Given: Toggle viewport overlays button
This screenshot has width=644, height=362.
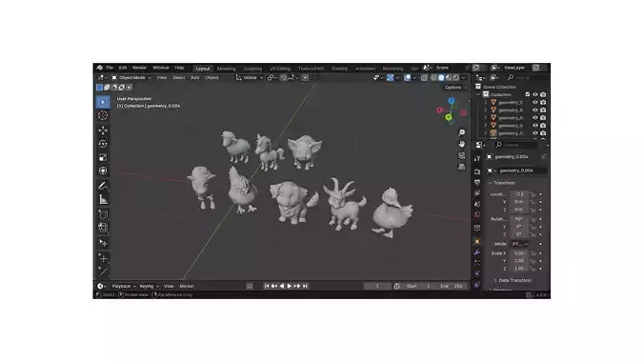Looking at the screenshot, I should point(407,78).
